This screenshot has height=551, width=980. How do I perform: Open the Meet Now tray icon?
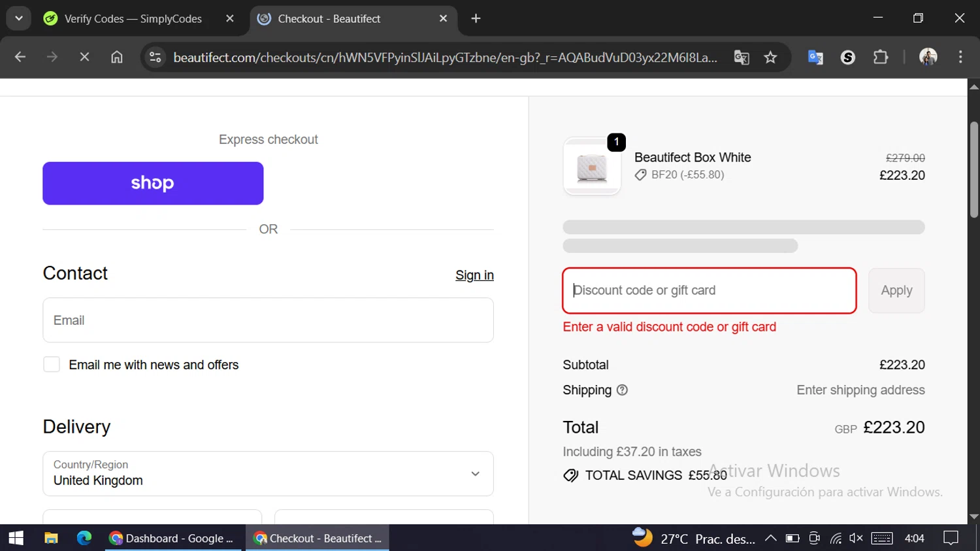(814, 538)
